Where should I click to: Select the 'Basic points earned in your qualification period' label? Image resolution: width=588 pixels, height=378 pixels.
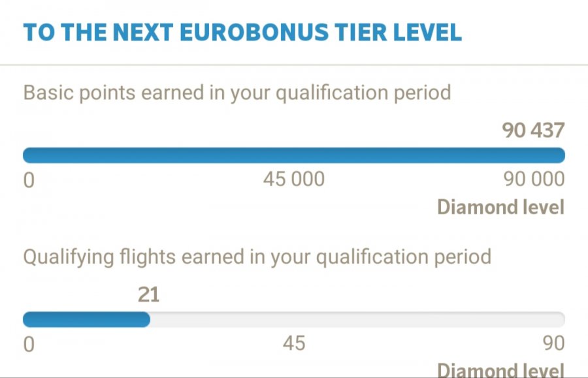pos(237,93)
